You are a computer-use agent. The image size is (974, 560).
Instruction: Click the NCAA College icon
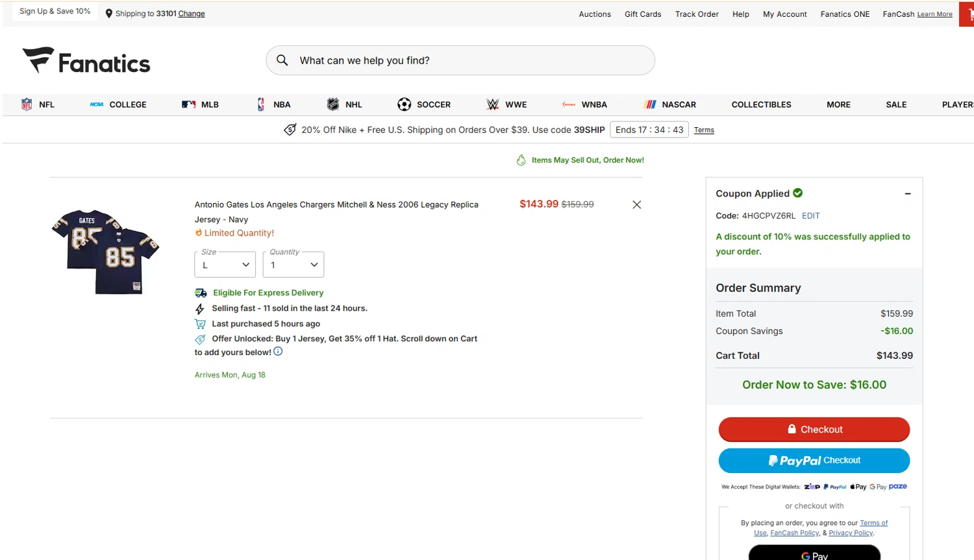[x=97, y=104]
